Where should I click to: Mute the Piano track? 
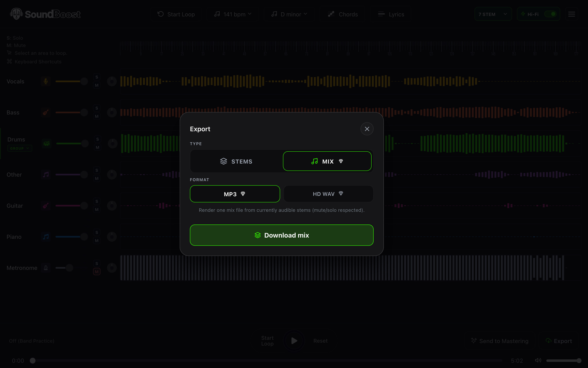point(97,241)
